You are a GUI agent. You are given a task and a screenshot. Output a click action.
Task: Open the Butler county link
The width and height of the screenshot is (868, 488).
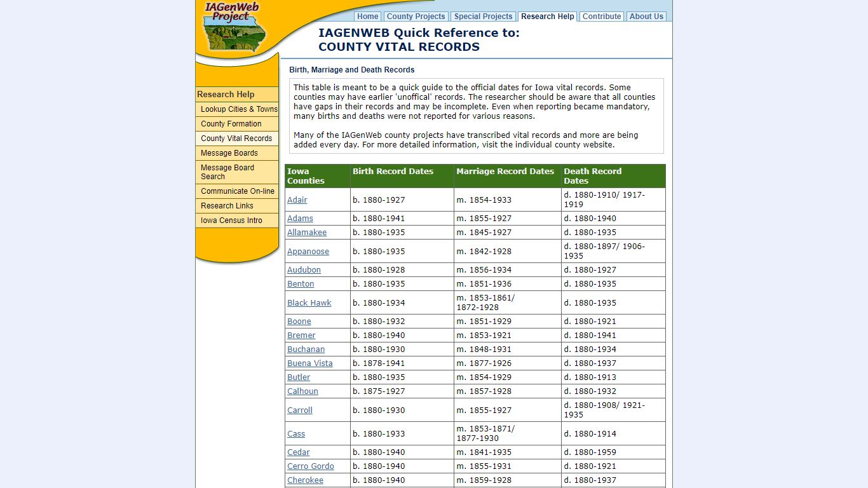[x=299, y=377]
